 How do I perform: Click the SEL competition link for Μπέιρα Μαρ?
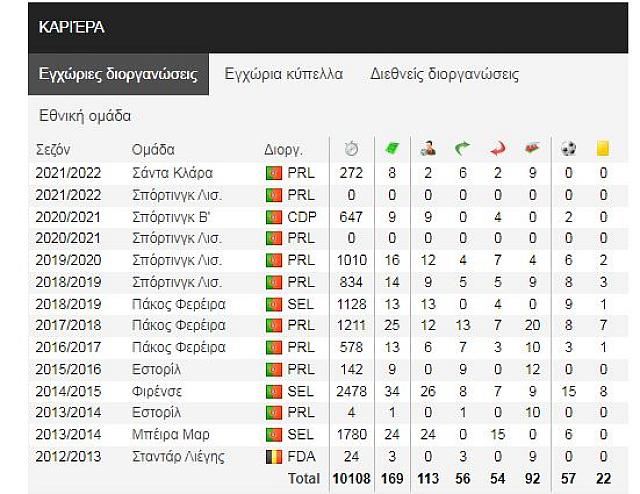[300, 435]
